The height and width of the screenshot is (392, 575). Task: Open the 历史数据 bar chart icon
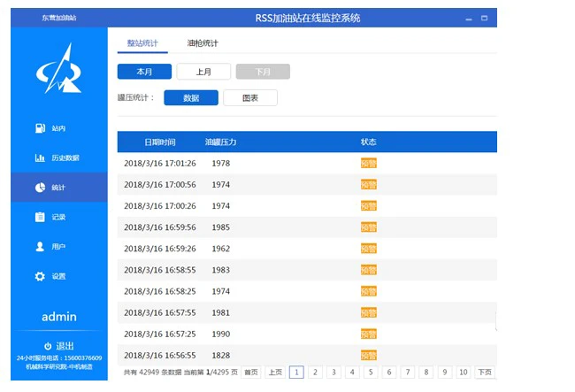[x=40, y=158]
